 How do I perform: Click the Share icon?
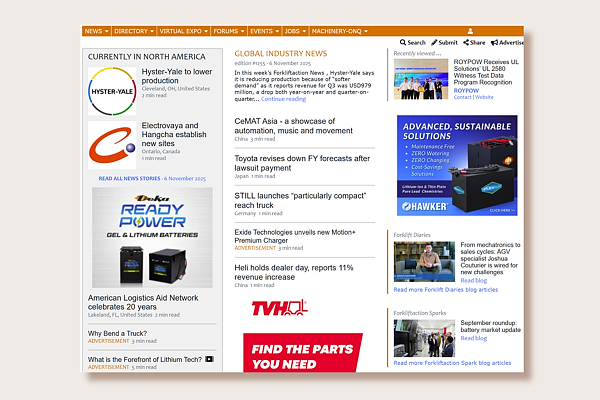click(x=466, y=43)
